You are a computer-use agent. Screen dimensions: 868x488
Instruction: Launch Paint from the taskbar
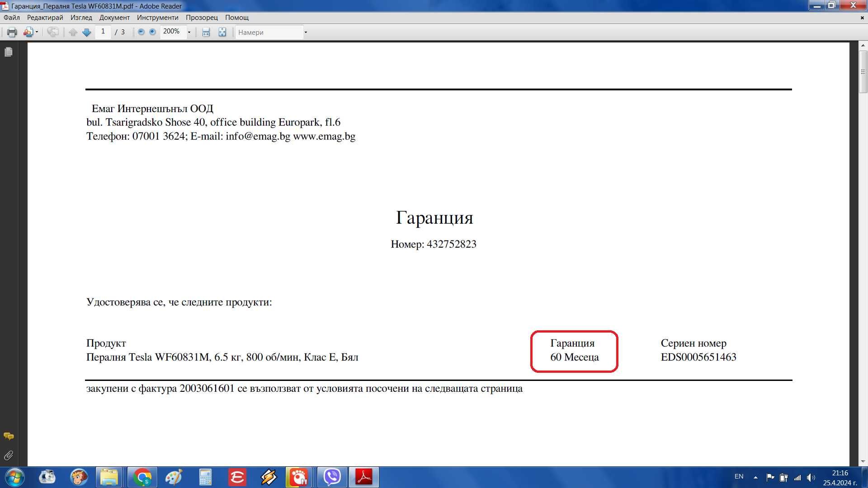coord(174,477)
